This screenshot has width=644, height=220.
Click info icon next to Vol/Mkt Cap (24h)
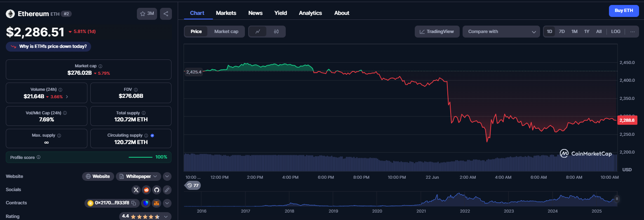coord(65,113)
